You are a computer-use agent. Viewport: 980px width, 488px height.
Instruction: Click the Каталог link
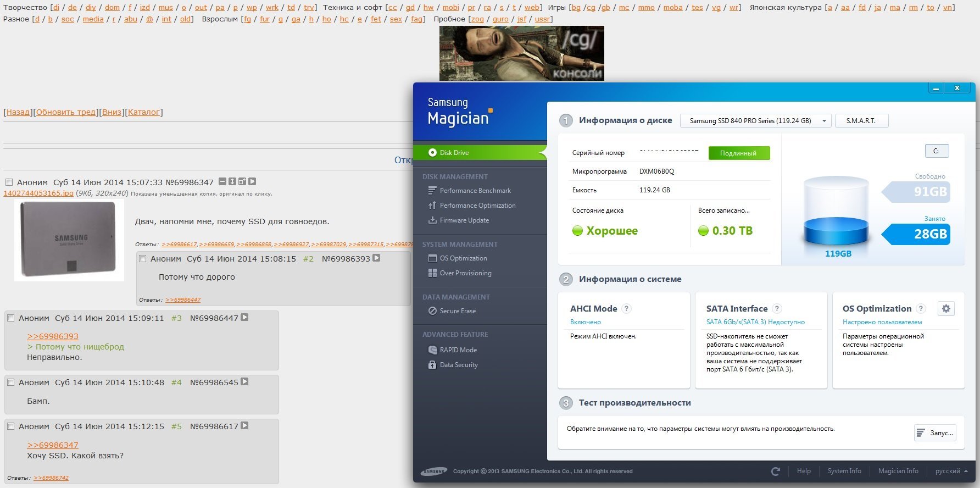(x=144, y=112)
